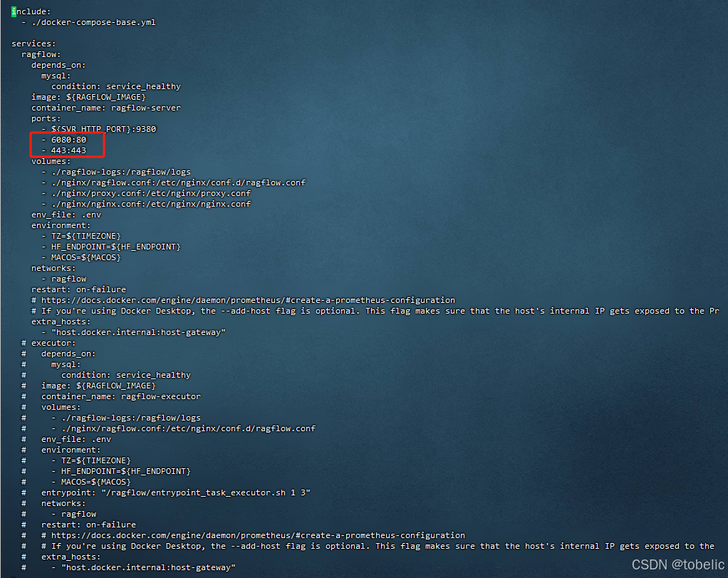Click 'container_name: ragflow-executor' commented line
This screenshot has width=728, height=578.
121,396
